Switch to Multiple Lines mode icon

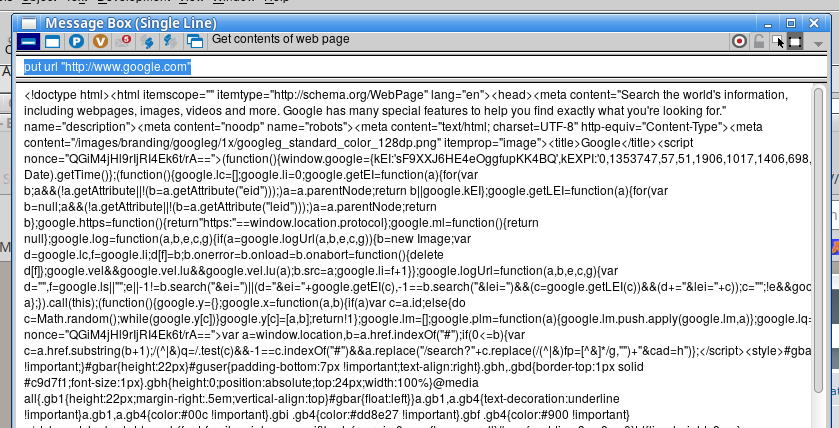52,41
